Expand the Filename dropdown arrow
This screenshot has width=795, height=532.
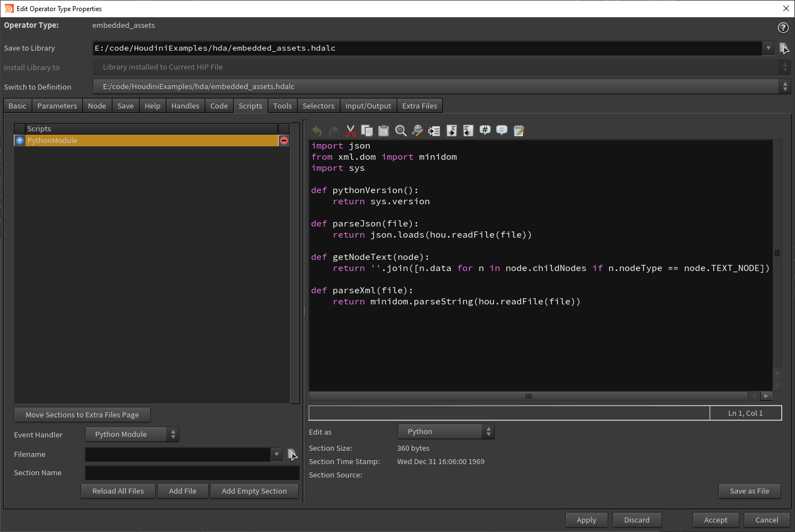276,454
